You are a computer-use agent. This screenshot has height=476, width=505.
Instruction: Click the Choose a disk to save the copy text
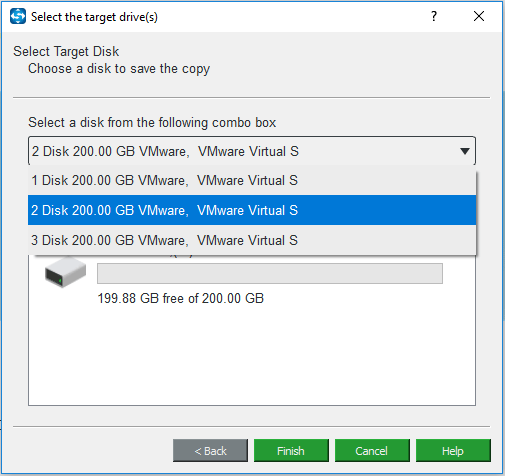(119, 69)
